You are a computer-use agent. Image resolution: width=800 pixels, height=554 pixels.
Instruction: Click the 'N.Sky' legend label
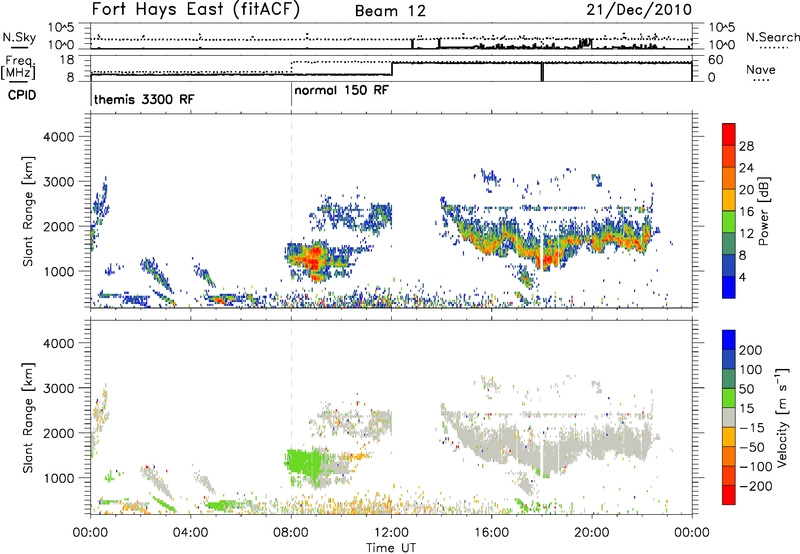pyautogui.click(x=19, y=37)
